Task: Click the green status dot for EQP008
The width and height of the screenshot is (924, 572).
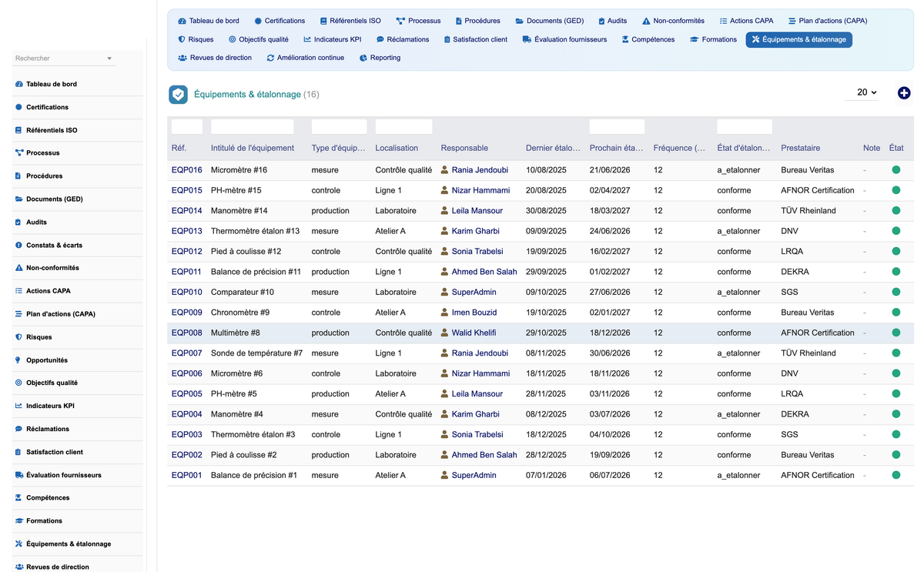Action: 896,333
